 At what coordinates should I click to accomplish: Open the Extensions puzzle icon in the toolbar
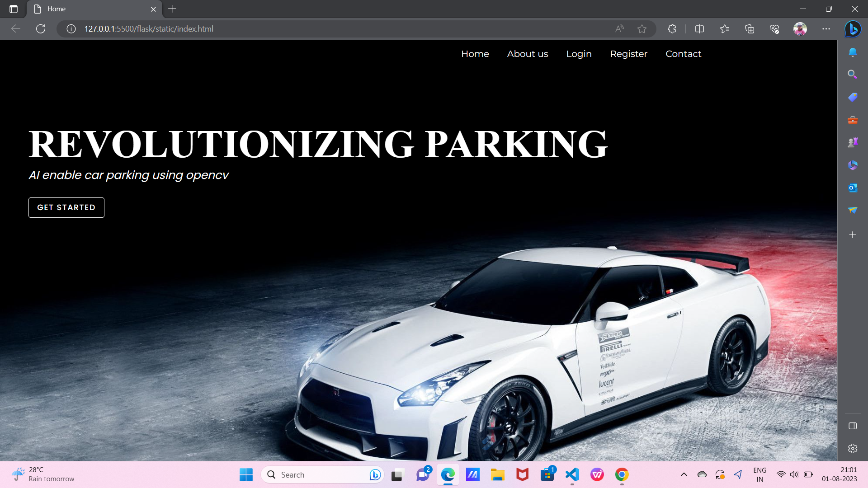tap(672, 28)
